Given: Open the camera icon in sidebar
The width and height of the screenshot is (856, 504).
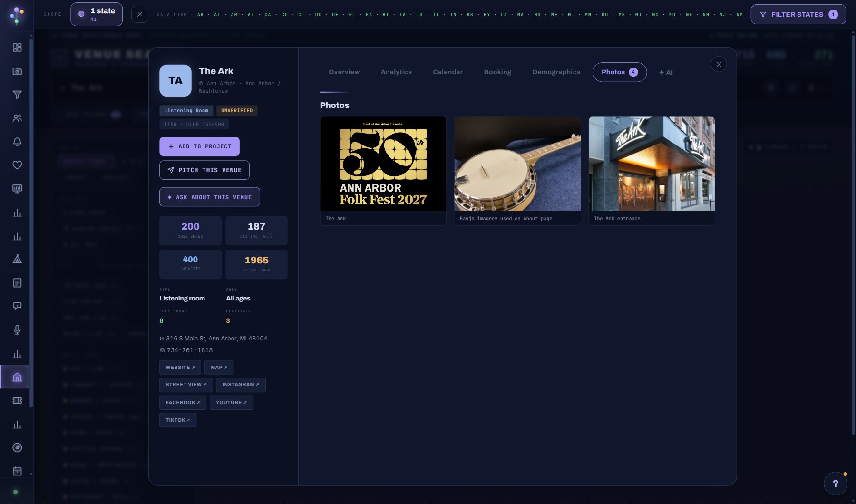Looking at the screenshot, I should 17,71.
